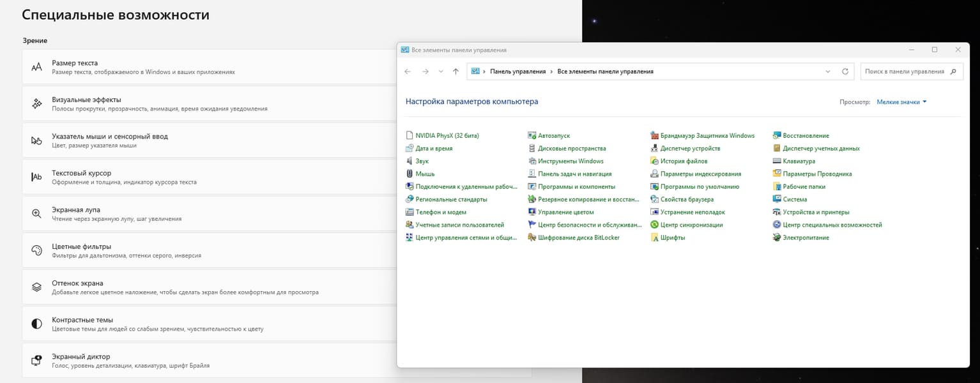Click Центр специальных возможностей icon
This screenshot has width=980, height=383.
[777, 225]
